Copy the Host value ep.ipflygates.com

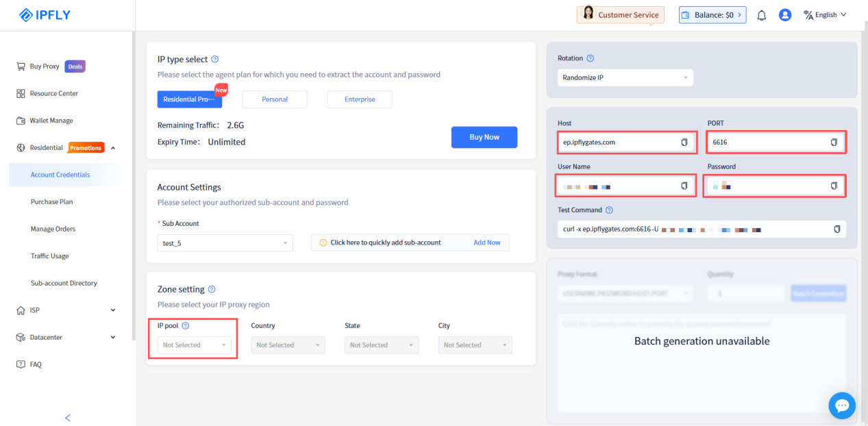coord(684,142)
